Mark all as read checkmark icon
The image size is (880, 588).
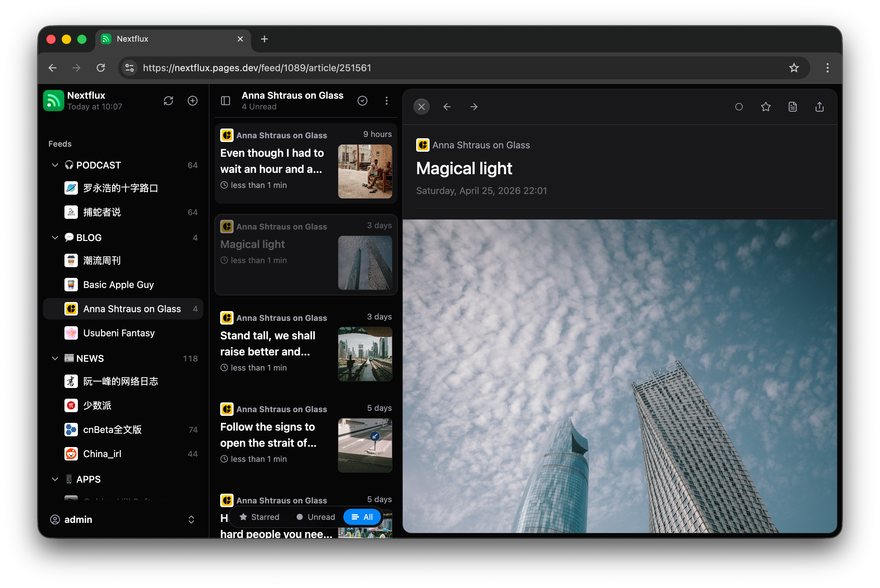point(362,100)
